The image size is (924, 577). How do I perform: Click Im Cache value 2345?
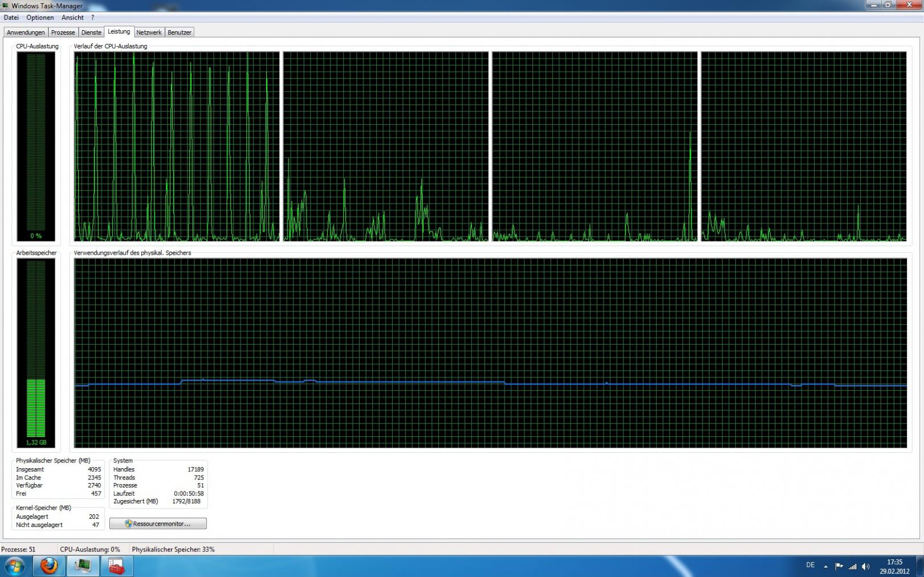[94, 478]
